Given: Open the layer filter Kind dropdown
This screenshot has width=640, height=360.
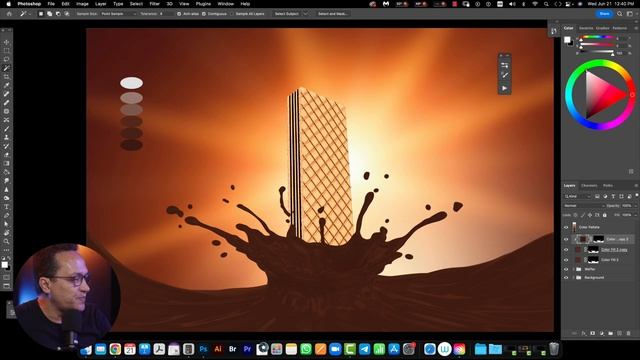Looking at the screenshot, I should [577, 196].
